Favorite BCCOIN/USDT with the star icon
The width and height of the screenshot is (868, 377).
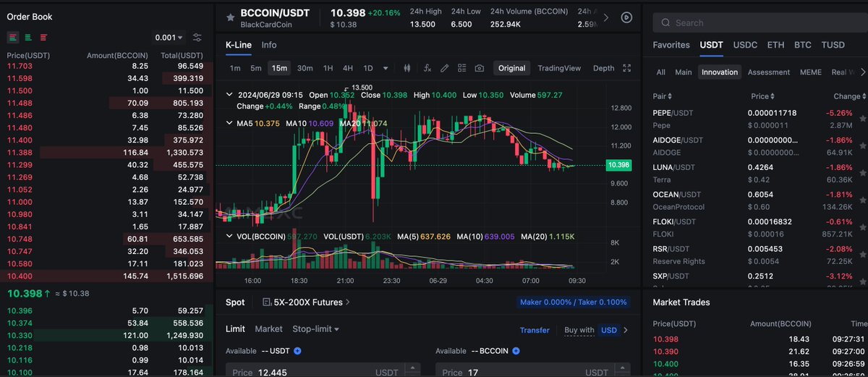tap(230, 17)
